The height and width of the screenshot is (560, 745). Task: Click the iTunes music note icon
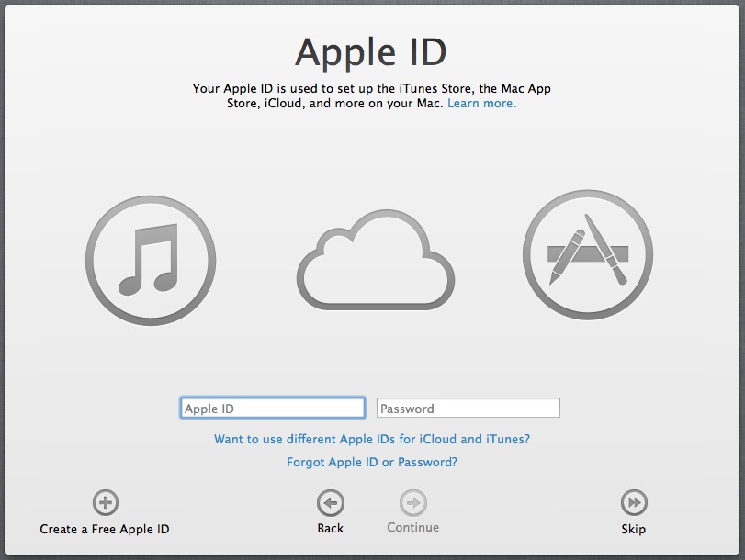151,261
